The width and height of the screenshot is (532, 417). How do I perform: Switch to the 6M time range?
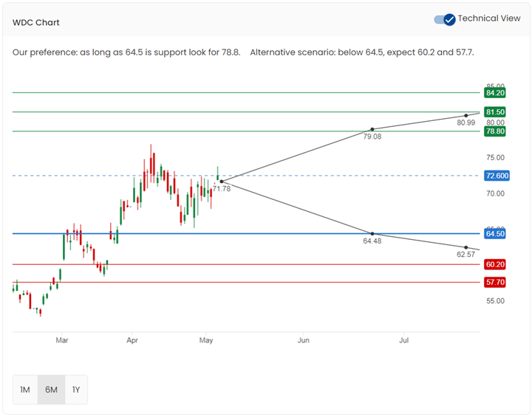[x=51, y=390]
